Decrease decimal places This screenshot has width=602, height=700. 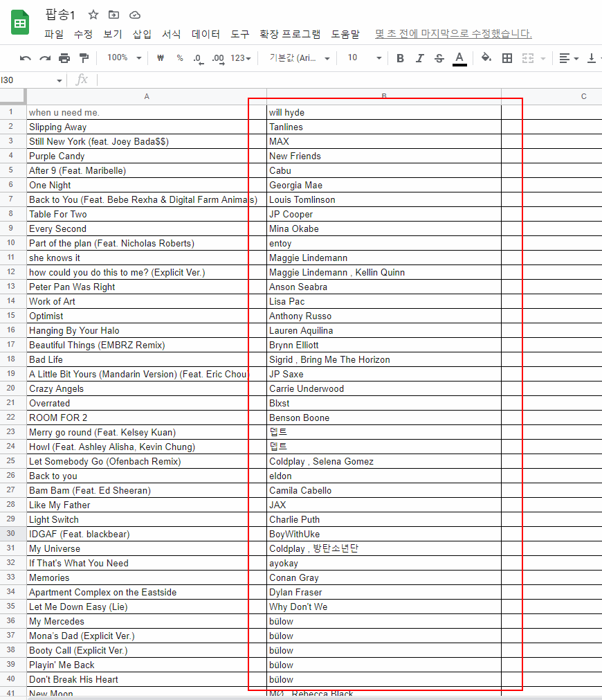[x=199, y=58]
